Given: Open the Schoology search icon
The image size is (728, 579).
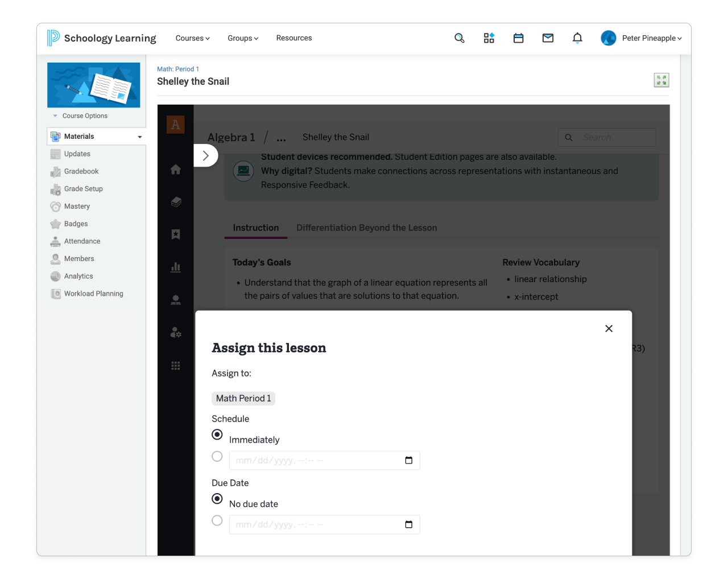Looking at the screenshot, I should tap(460, 38).
